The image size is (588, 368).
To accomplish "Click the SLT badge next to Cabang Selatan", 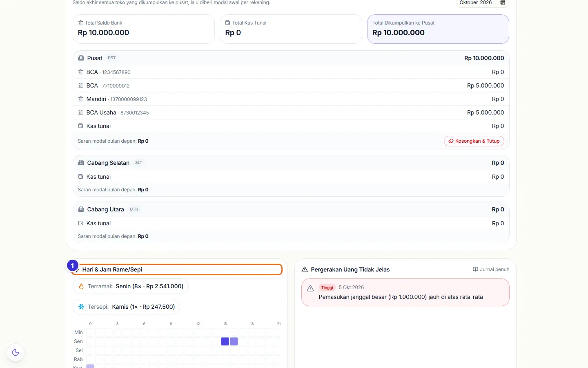I will [139, 163].
